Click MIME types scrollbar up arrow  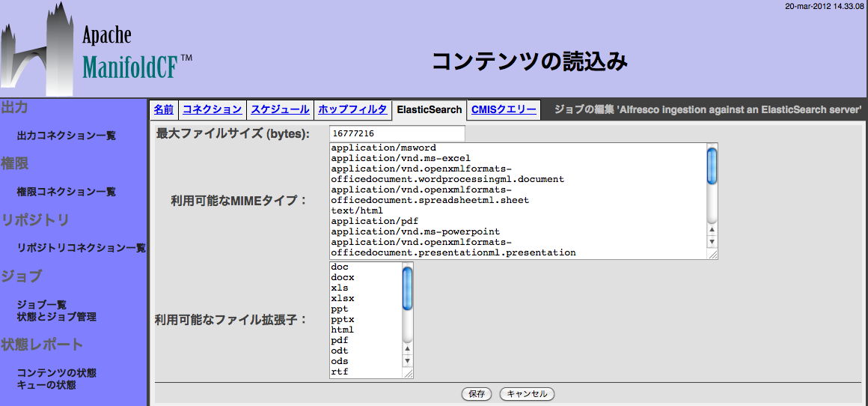pyautogui.click(x=712, y=230)
